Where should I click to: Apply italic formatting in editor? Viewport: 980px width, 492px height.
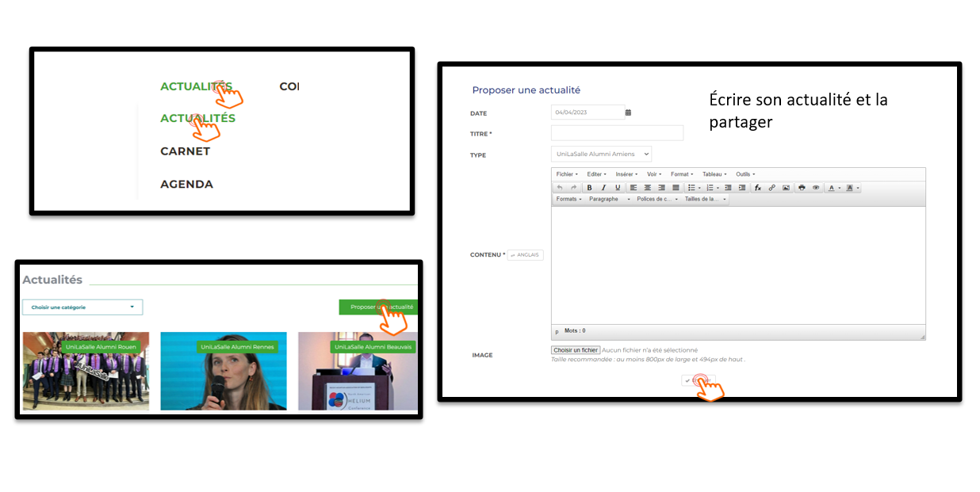pyautogui.click(x=603, y=188)
